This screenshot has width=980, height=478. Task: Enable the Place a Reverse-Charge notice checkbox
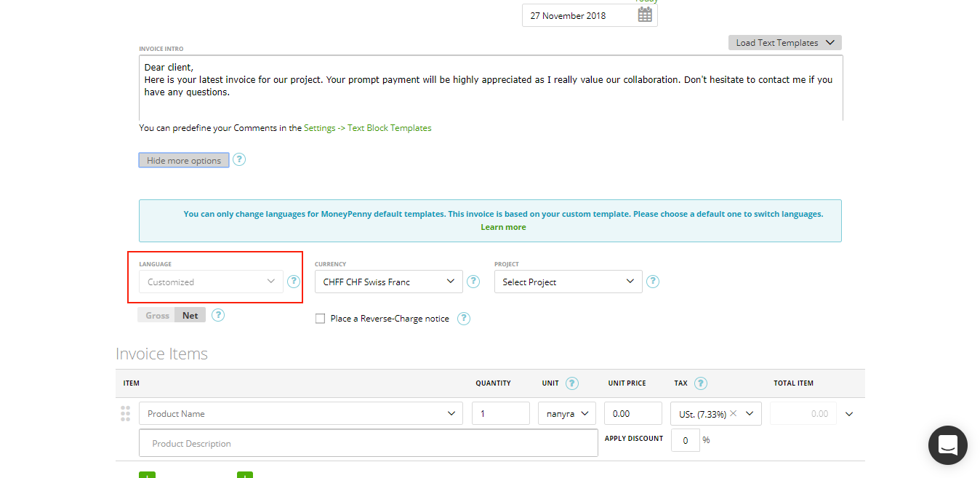320,318
